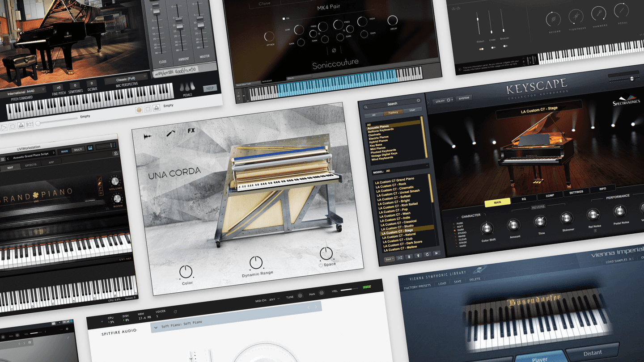
Task: Open the Keyscape Sort dropdown
Action: tap(389, 259)
